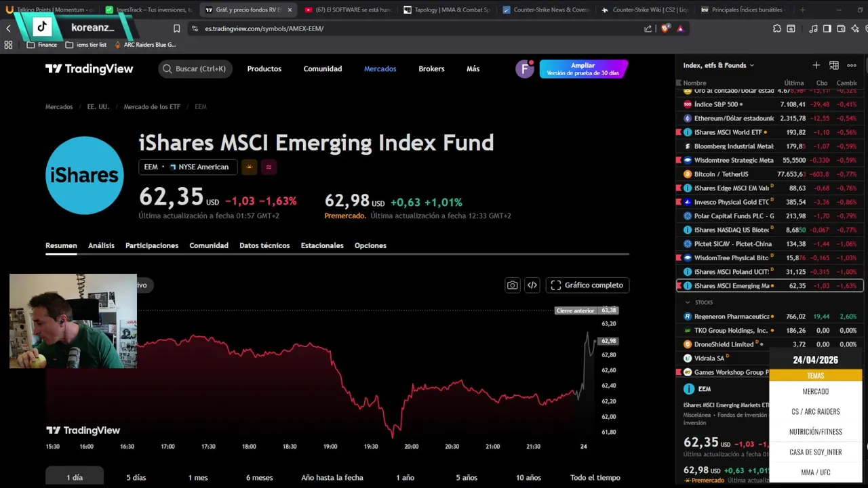Select Ethereum/Dólar estadounidense row in watchlist

tap(770, 118)
